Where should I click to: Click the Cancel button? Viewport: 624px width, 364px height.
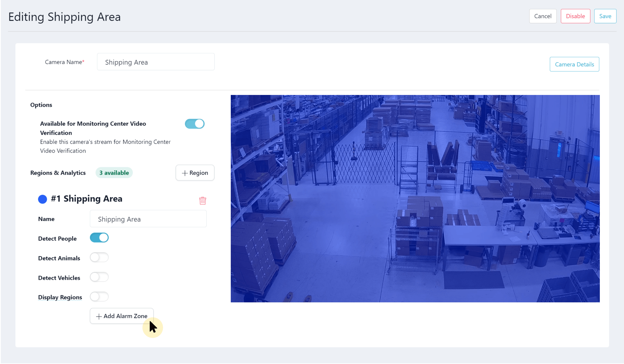coord(543,16)
